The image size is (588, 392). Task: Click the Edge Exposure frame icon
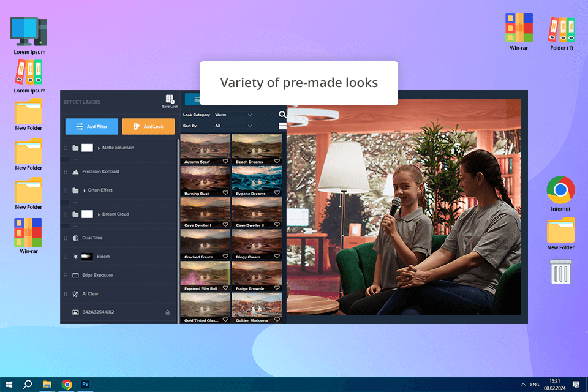[75, 276]
